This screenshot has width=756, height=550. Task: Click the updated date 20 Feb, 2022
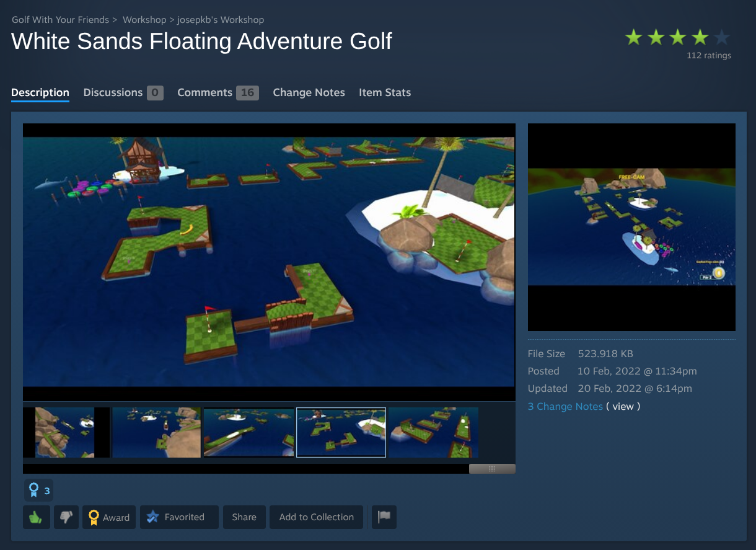pos(635,389)
